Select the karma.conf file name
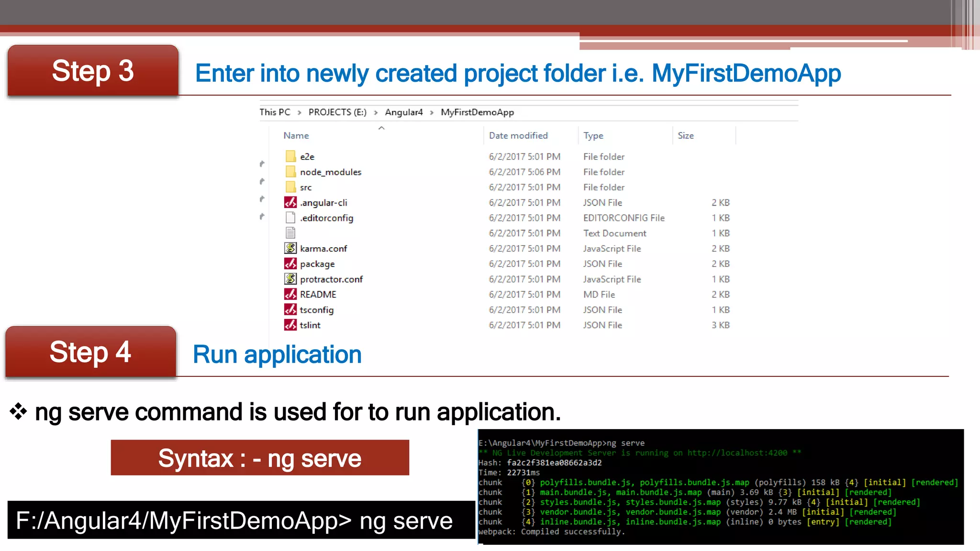The height and width of the screenshot is (551, 980). pyautogui.click(x=323, y=248)
